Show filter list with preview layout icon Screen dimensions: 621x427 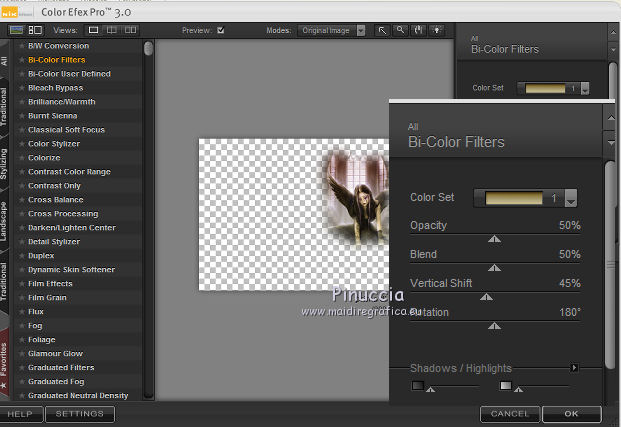[x=35, y=30]
